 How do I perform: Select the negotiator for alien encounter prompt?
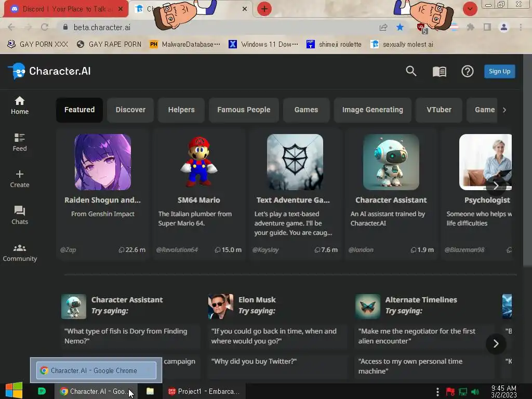pos(424,336)
